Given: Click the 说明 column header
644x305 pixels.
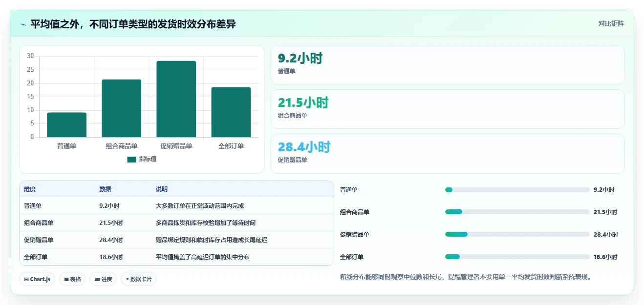Looking at the screenshot, I should coord(162,189).
